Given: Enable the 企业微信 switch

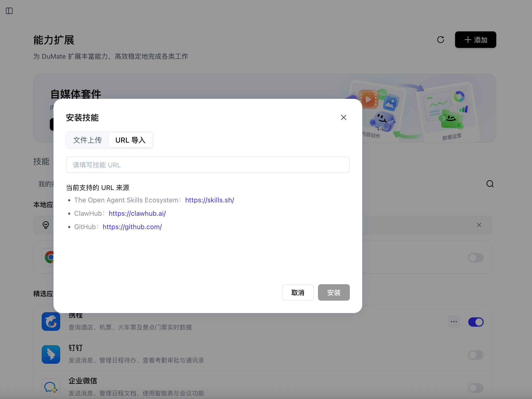Looking at the screenshot, I should (x=476, y=388).
